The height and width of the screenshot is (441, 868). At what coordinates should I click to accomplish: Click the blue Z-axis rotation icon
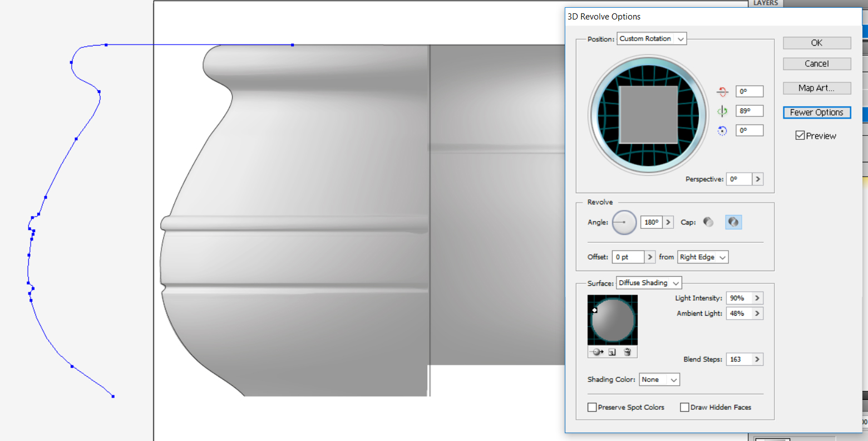click(722, 131)
